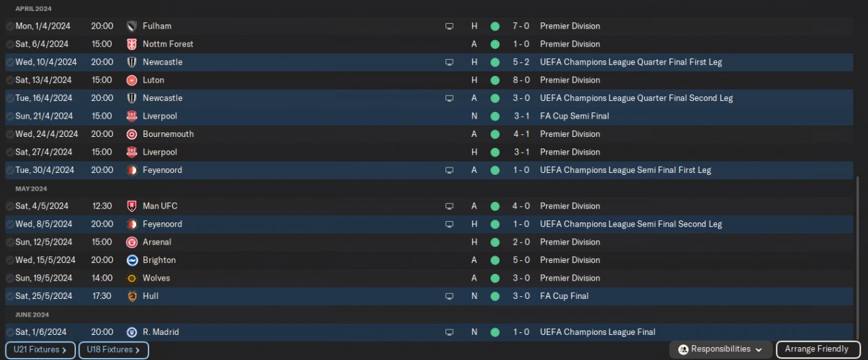Click the Fulham club badge icon

[132, 26]
